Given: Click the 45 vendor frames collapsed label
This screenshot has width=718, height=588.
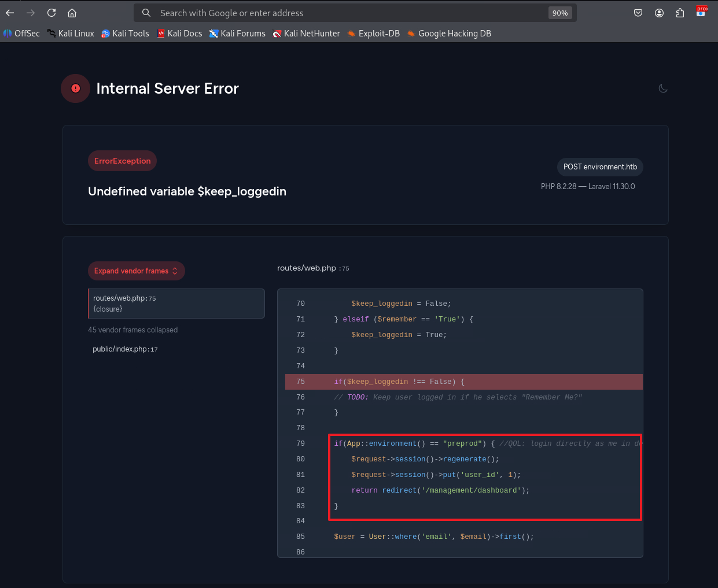Looking at the screenshot, I should click(132, 330).
